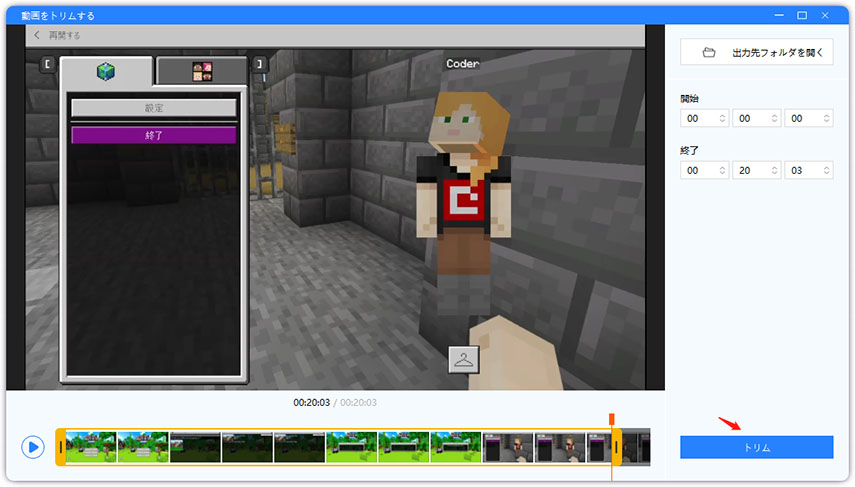The width and height of the screenshot is (855, 487).
Task: Select the first timeline thumbnail frame
Action: click(x=91, y=447)
